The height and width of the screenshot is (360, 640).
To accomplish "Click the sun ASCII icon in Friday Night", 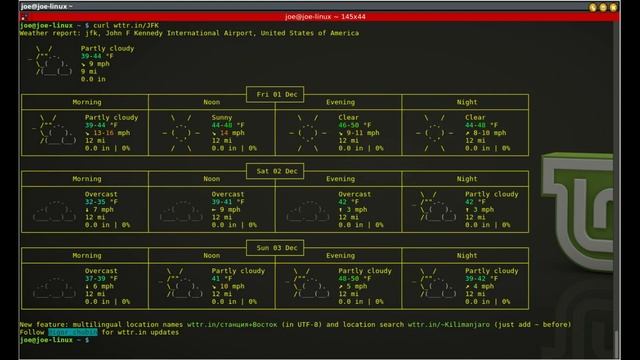I will pyautogui.click(x=434, y=133).
